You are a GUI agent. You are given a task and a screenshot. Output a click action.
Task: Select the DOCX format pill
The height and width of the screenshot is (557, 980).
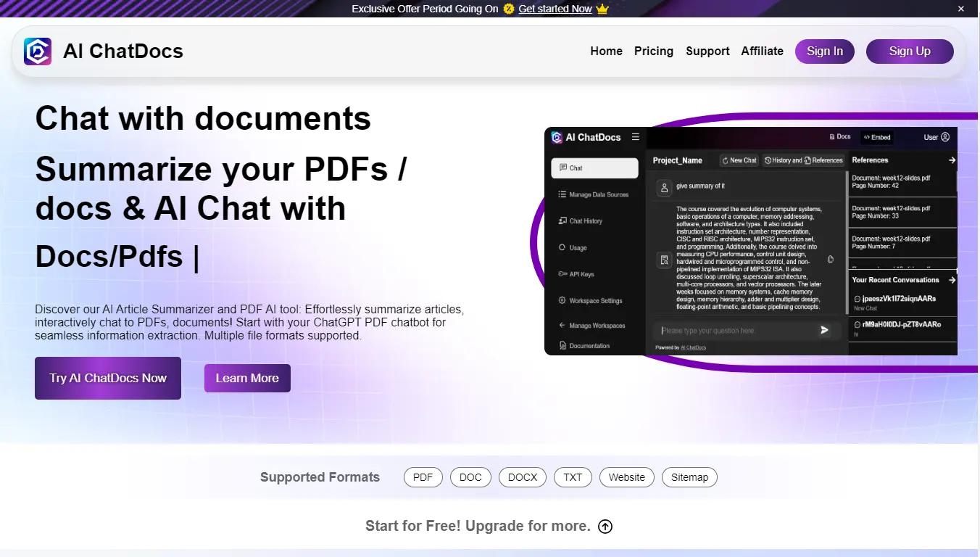(x=523, y=477)
